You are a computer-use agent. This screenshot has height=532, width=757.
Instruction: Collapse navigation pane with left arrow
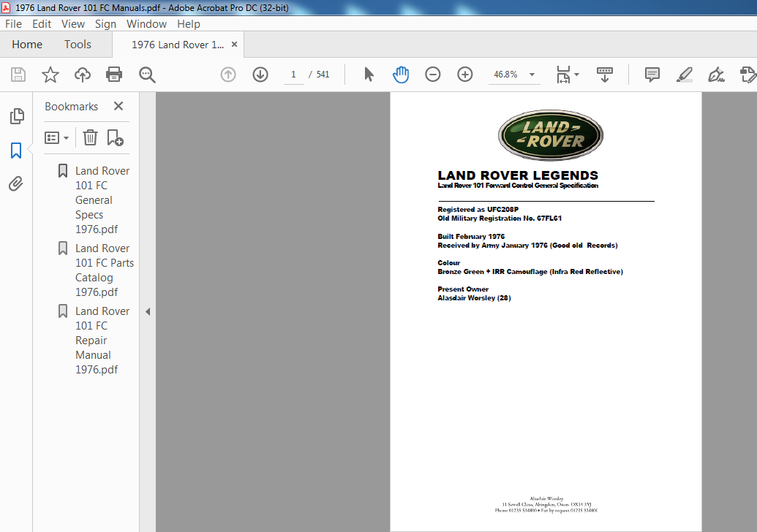(148, 311)
